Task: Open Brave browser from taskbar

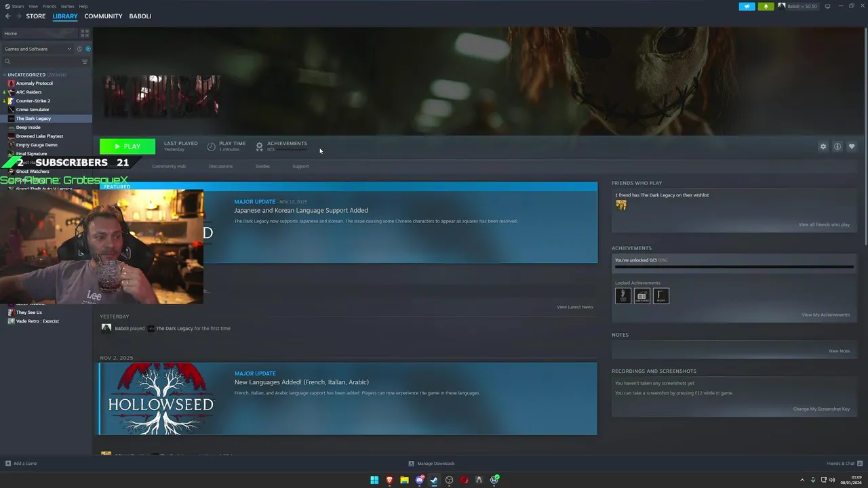Action: click(389, 480)
